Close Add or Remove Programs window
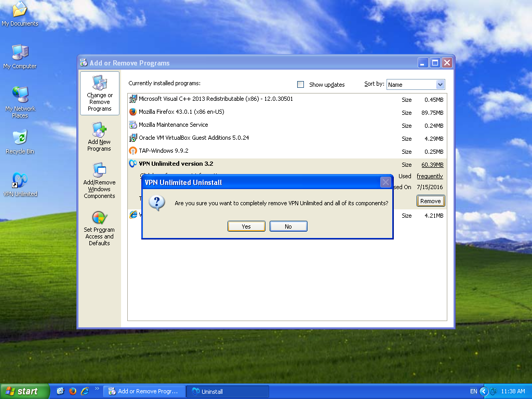 coord(447,63)
